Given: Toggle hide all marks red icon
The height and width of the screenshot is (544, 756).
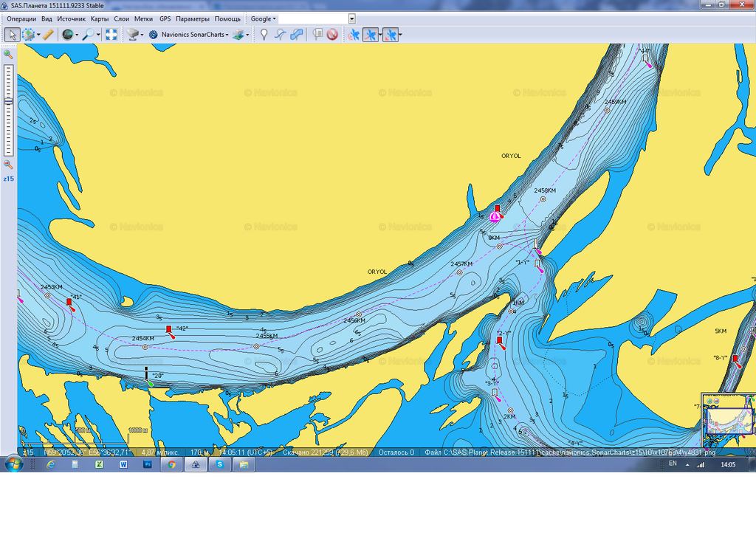Looking at the screenshot, I should click(332, 35).
